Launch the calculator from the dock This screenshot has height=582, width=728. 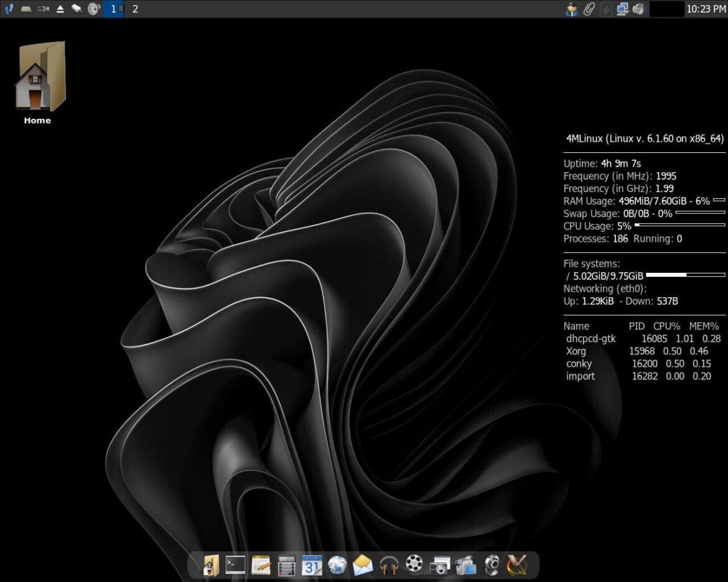click(286, 566)
